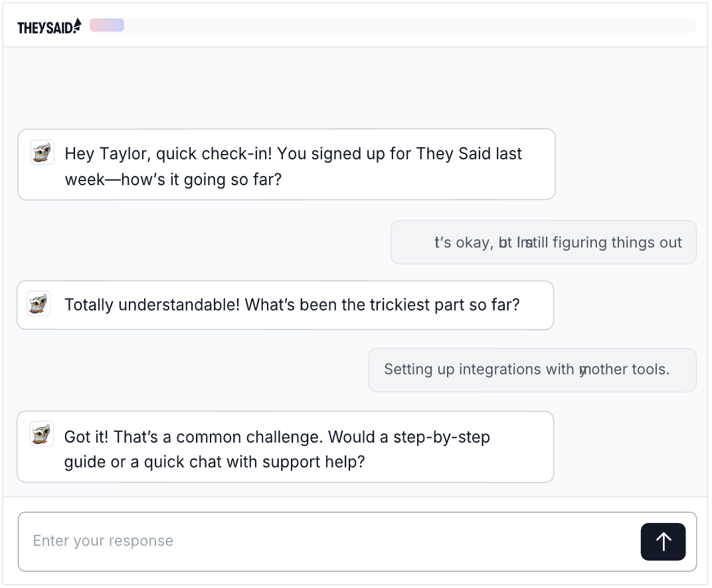Click the owl avatar beside the Got it message

[x=43, y=434]
